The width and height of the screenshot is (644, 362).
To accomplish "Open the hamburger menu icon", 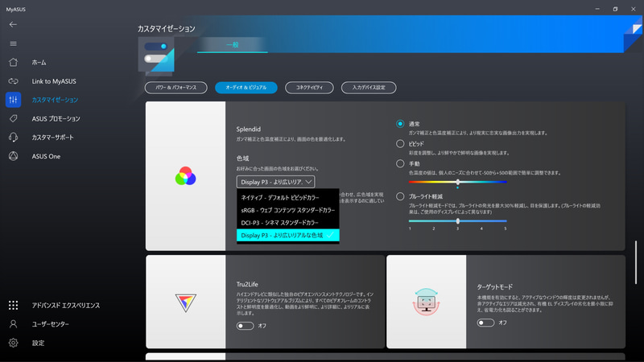I will (x=13, y=43).
